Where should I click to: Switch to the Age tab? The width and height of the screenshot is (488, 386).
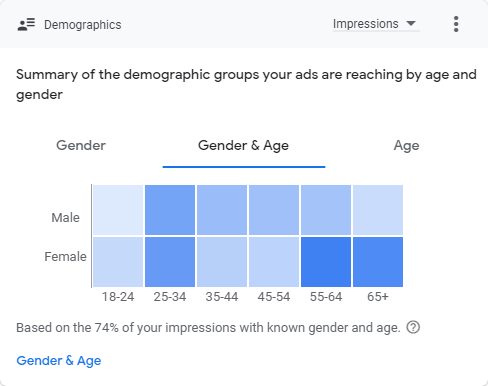click(406, 146)
